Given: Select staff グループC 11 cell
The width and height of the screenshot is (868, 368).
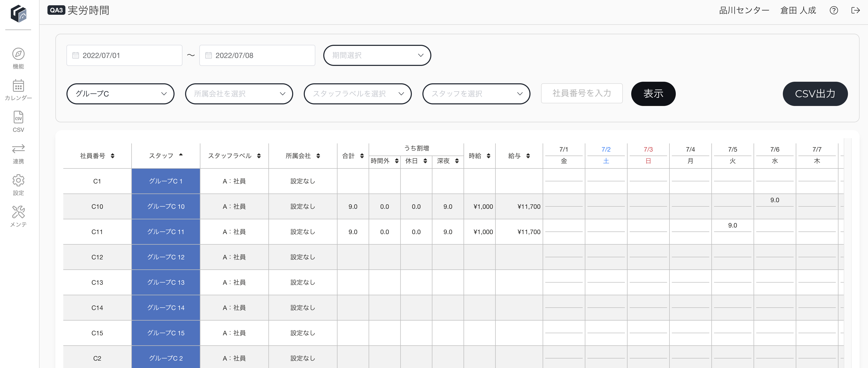Looking at the screenshot, I should pos(166,231).
